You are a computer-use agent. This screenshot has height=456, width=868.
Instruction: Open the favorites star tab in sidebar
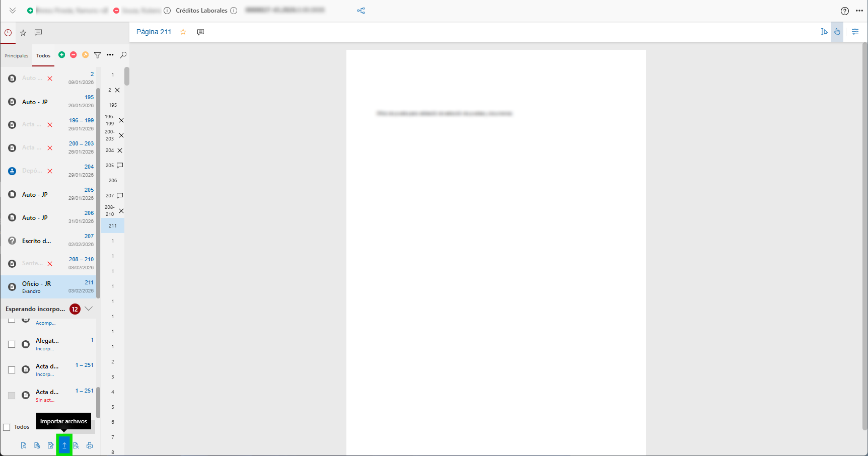[x=23, y=33]
